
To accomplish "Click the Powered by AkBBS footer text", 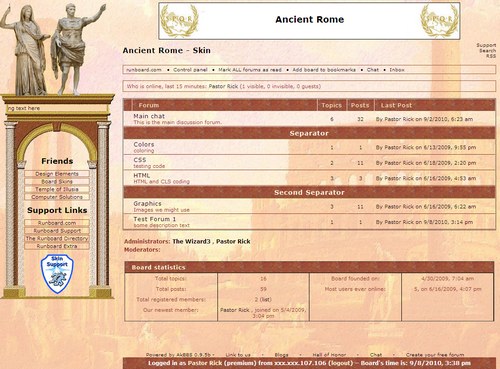I will click(178, 355).
